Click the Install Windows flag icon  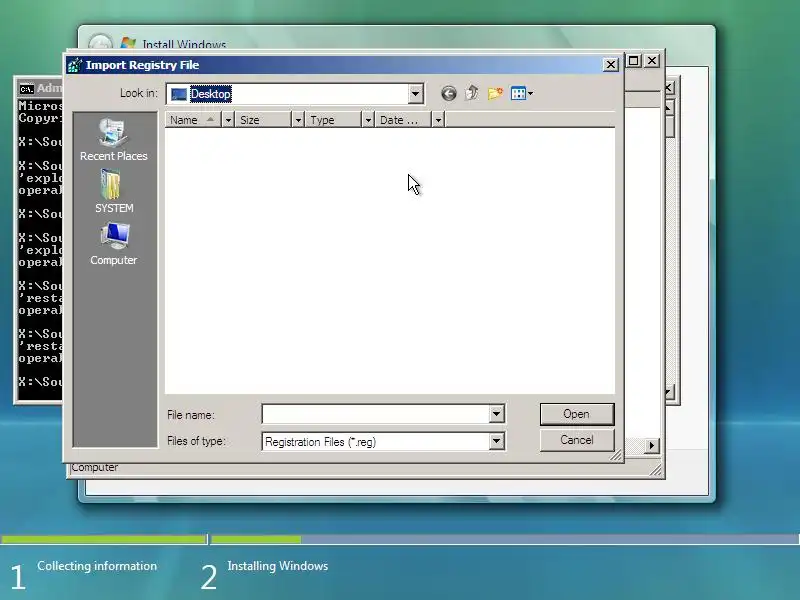tap(128, 43)
